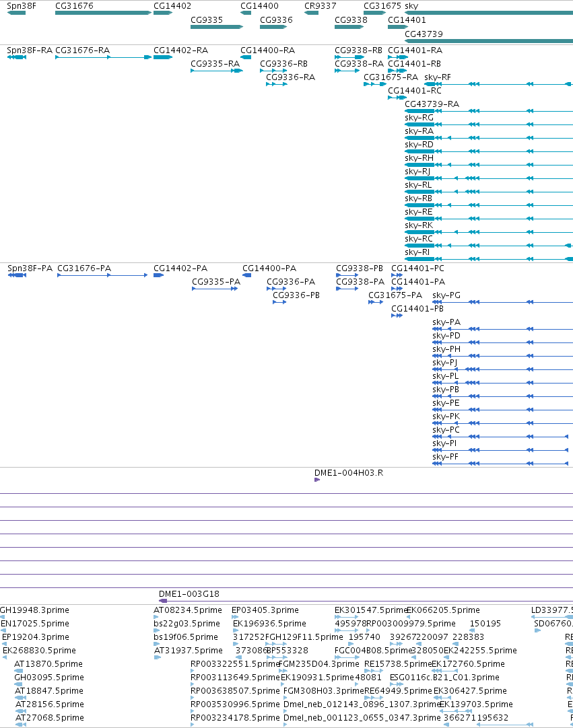Select the CG9336-RA transcript label
The height and width of the screenshot is (728, 573).
(x=291, y=77)
